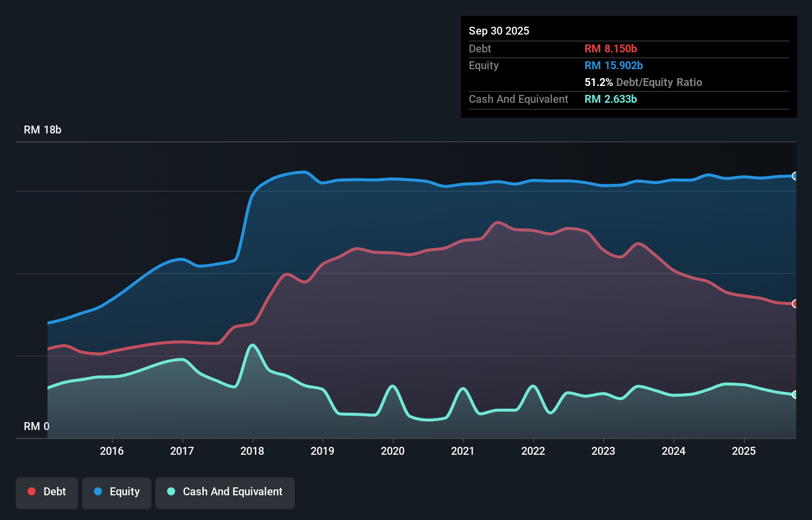Select the teal Cash endpoint marker on chart
Image resolution: width=812 pixels, height=520 pixels.
794,394
